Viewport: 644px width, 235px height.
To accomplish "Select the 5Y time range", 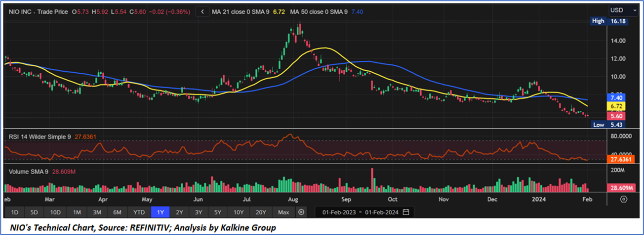I will 218,212.
